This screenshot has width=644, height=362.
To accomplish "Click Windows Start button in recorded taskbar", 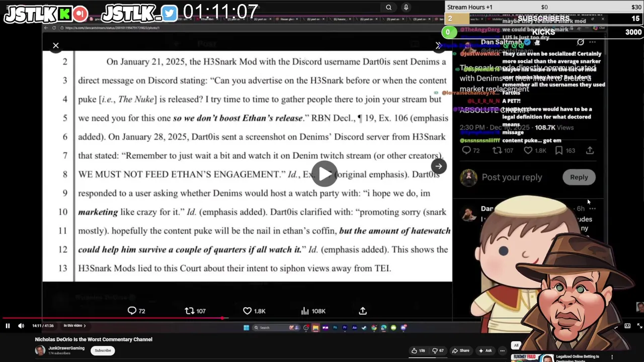I will (x=246, y=328).
